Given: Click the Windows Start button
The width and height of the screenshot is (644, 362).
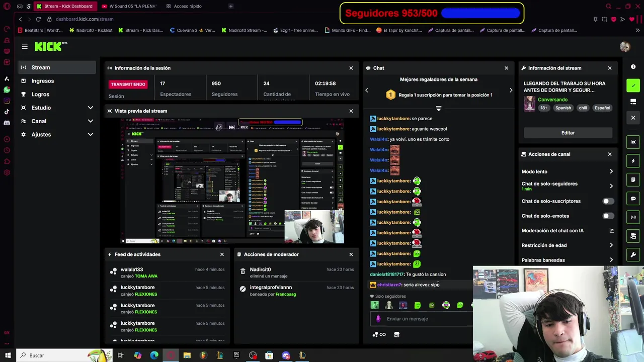Looking at the screenshot, I should click(8, 355).
